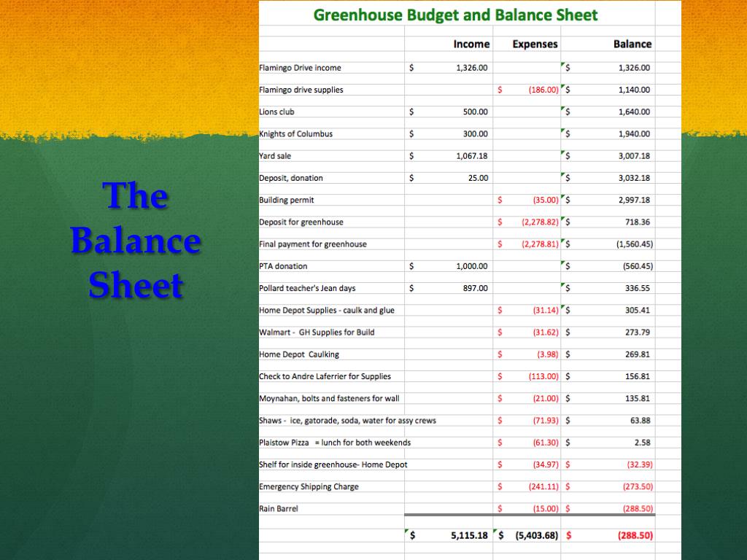Select the 'Shaws - ice, gatorade, soda' row label
This screenshot has width=747, height=560.
(348, 421)
